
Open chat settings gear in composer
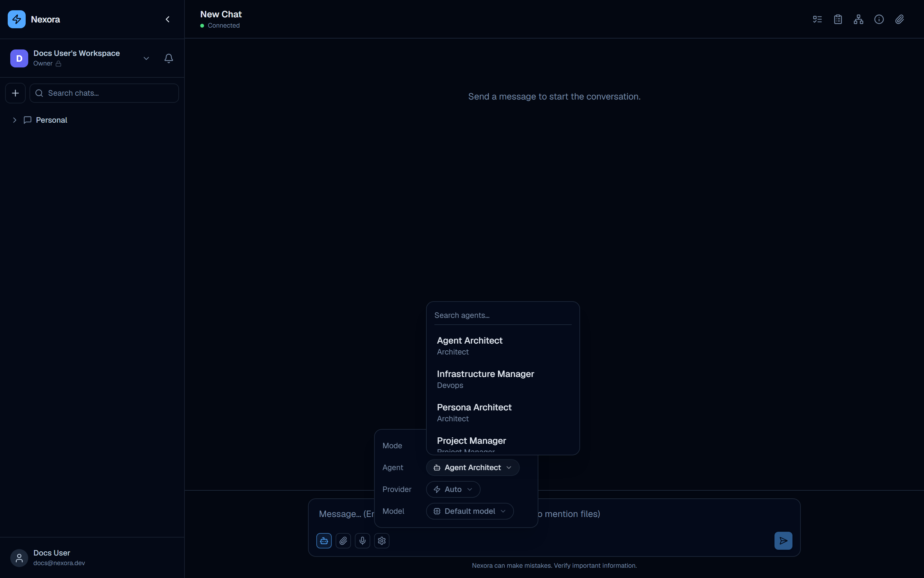coord(382,540)
